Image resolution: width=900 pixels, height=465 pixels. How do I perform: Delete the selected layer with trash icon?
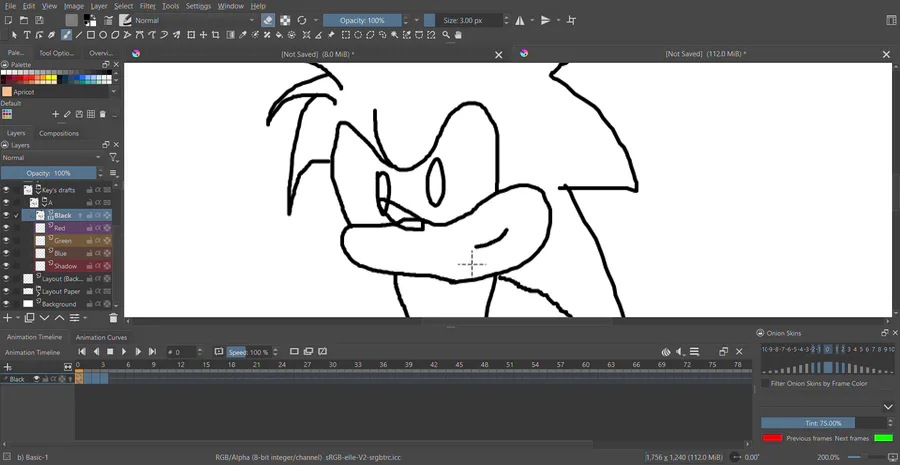click(113, 317)
